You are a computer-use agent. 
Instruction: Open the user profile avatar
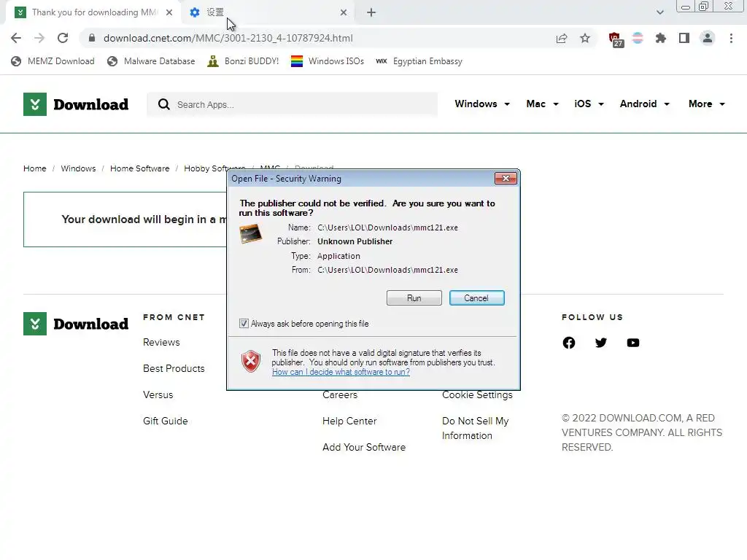(x=708, y=38)
